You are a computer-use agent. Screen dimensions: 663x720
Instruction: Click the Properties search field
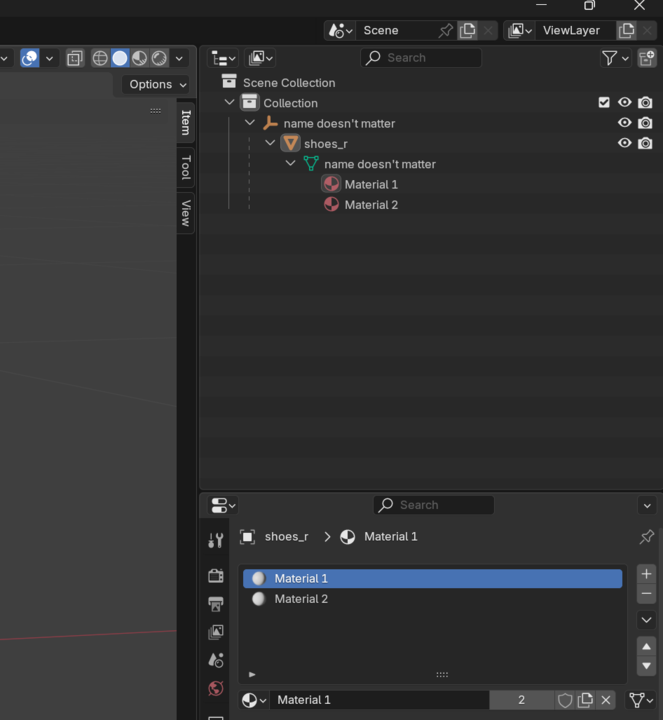coord(434,505)
